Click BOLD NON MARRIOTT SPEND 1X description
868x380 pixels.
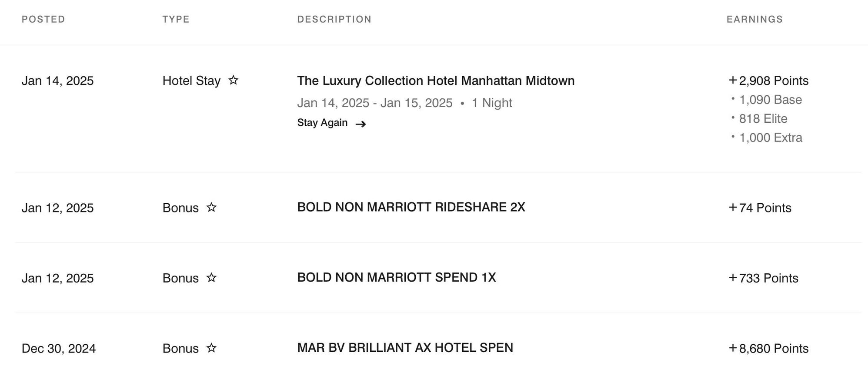pos(397,278)
